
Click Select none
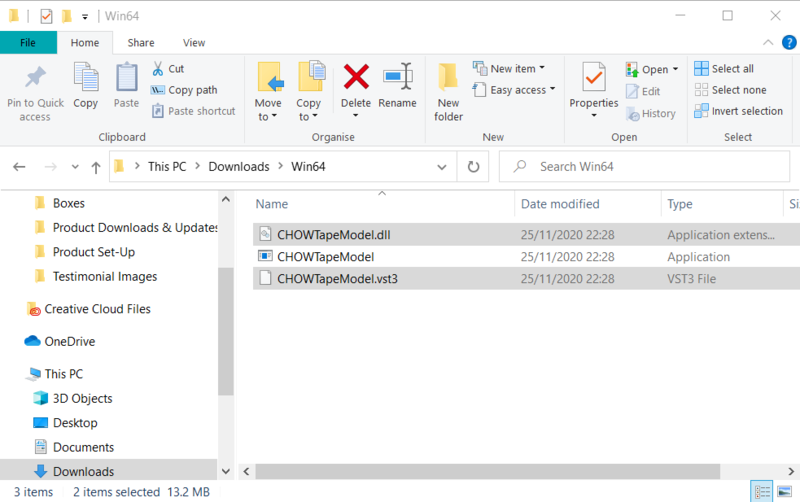coord(731,90)
